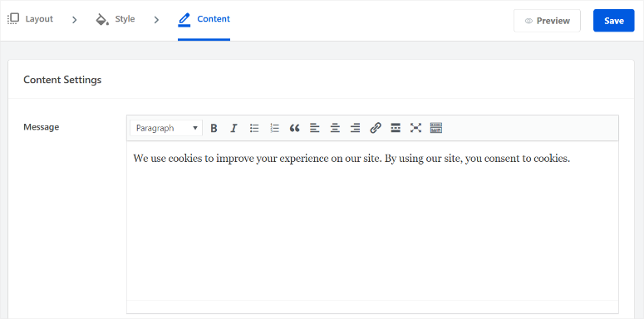Go to the Layout tab
Screen dimensions: 644x319
click(x=31, y=19)
